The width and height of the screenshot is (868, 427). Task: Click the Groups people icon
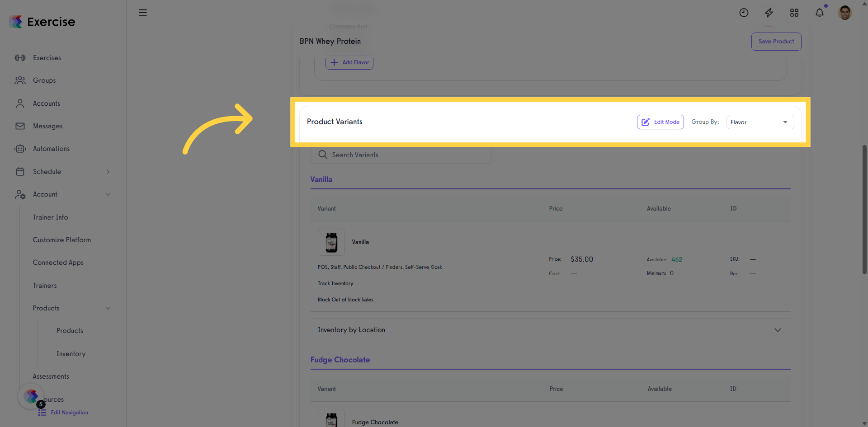click(20, 80)
